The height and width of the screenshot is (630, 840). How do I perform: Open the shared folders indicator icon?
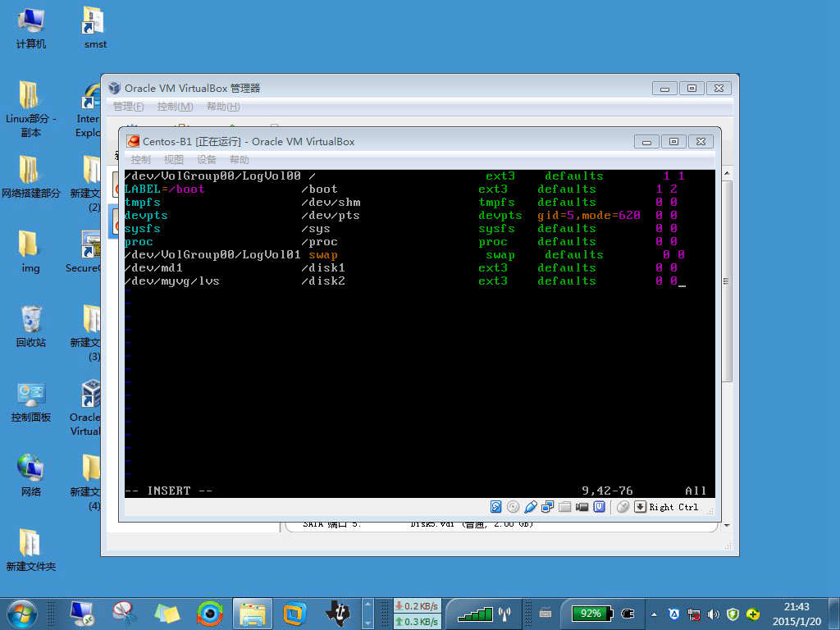[564, 507]
